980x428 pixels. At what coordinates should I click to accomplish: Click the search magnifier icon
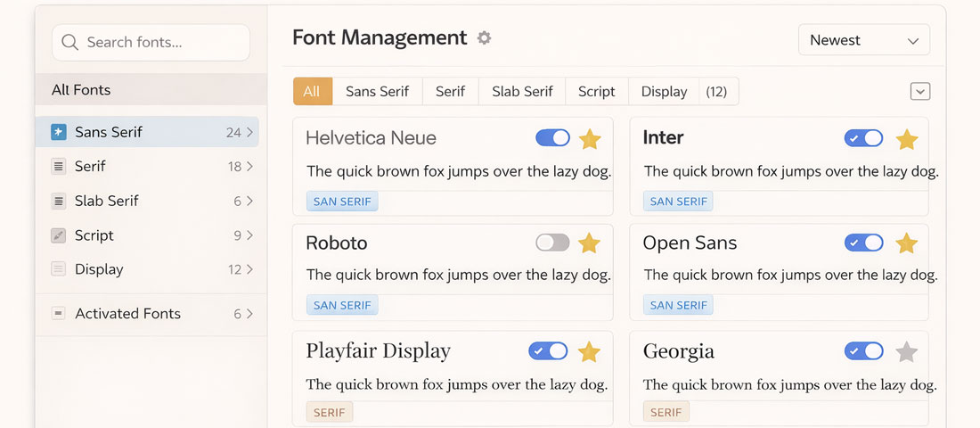click(70, 43)
